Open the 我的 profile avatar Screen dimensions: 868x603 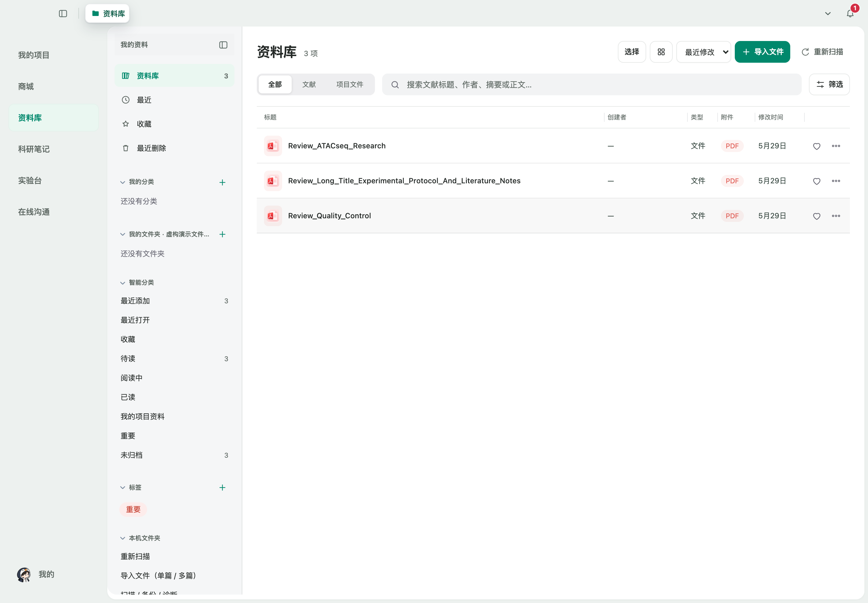[24, 574]
